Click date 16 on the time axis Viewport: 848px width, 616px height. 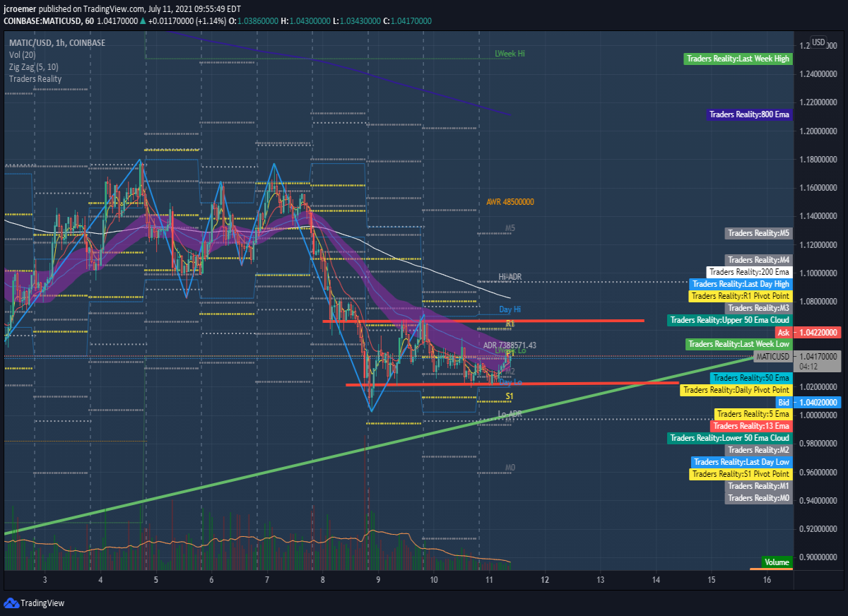pos(766,580)
